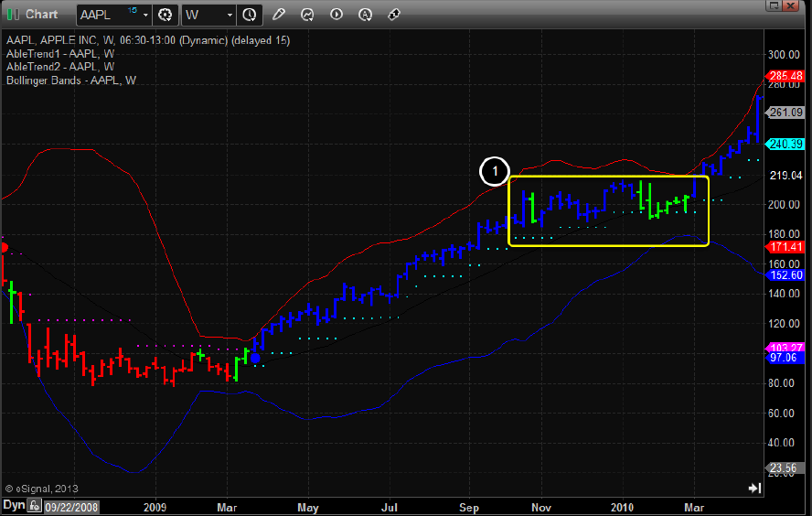Click the Dyn scaling mode label
This screenshot has height=516, width=812.
point(14,505)
